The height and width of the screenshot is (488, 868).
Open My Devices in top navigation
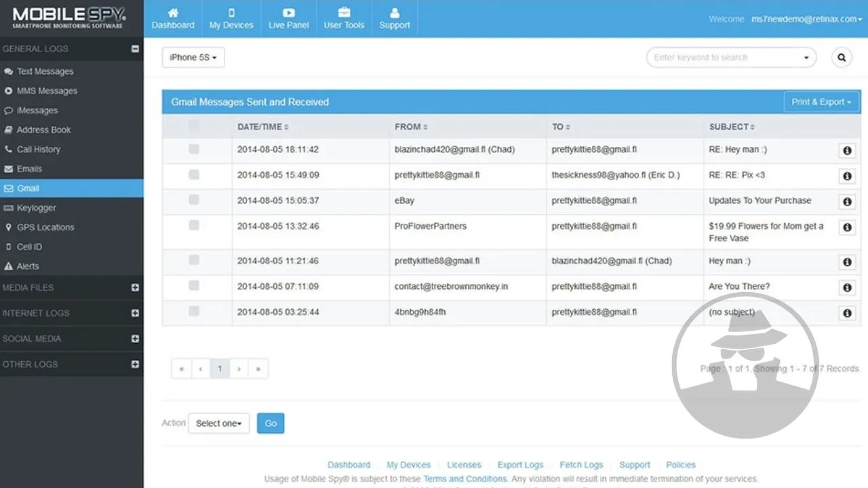click(231, 19)
